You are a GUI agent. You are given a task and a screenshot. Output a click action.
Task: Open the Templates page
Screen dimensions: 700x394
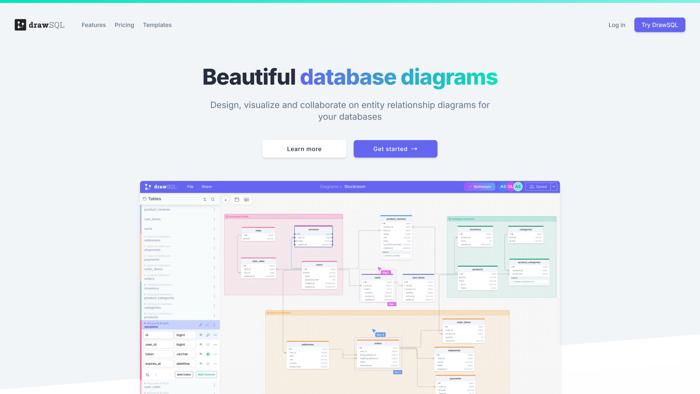157,25
